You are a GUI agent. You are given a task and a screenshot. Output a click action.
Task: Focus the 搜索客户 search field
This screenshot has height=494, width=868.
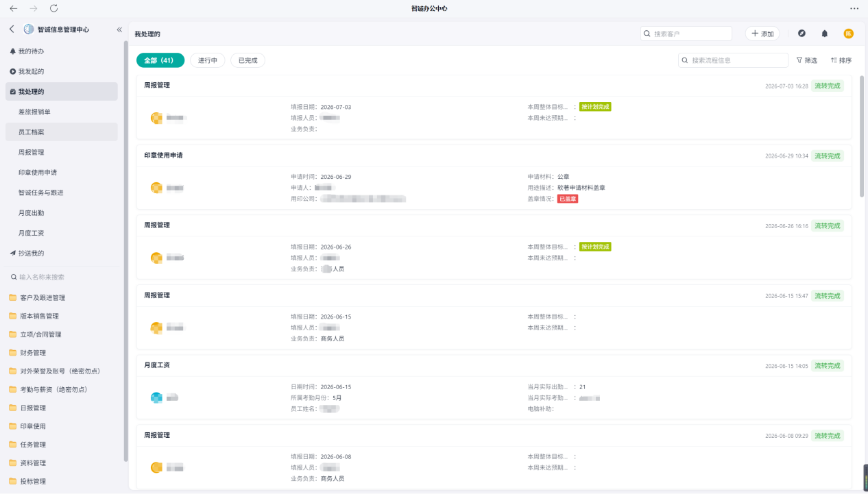686,34
